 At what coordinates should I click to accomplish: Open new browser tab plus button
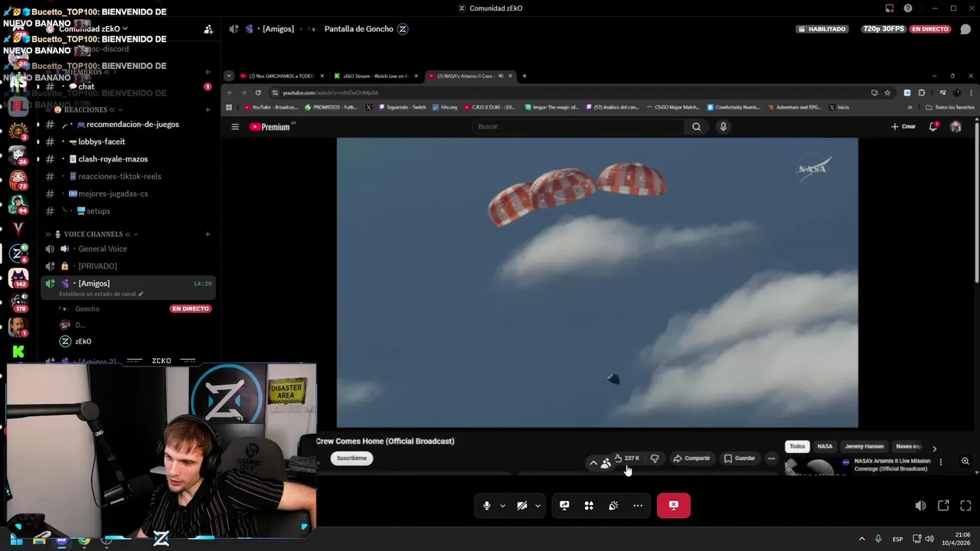point(524,76)
